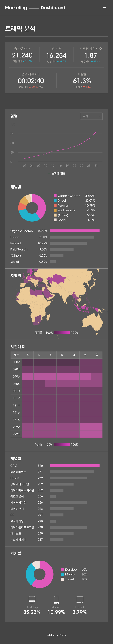Click the 수 column header

pyautogui.click(x=51, y=355)
